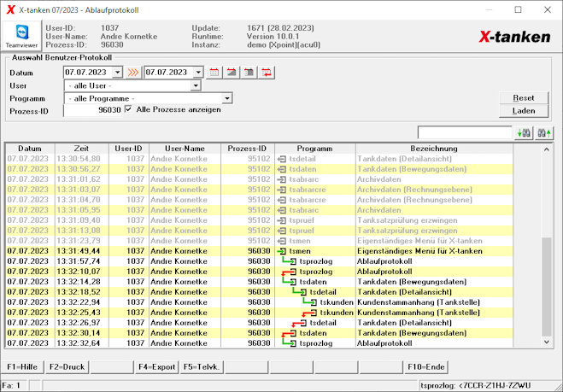563x392 pixels.
Task: Click the gray exit icon beside tsmen at 13:31:23,79
Action: pyautogui.click(x=282, y=241)
